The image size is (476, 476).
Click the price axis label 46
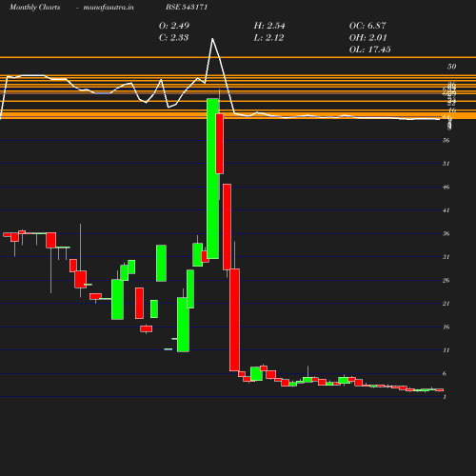pyautogui.click(x=446, y=187)
